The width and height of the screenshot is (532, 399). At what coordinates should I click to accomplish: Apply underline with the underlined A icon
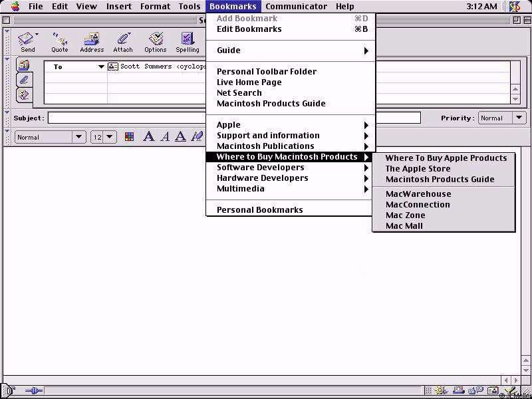180,137
